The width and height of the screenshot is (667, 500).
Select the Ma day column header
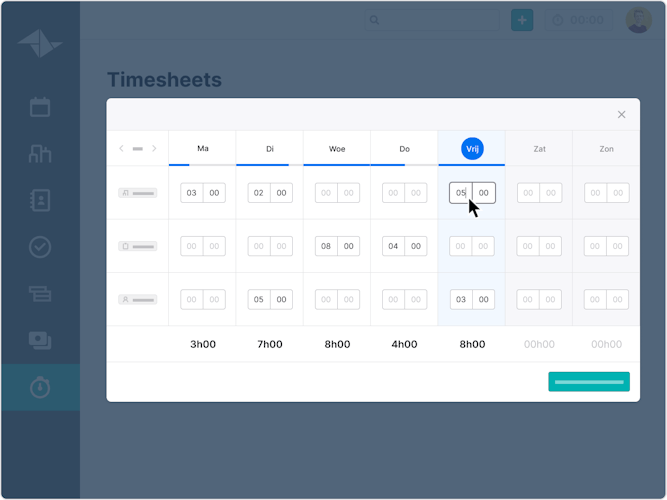tap(203, 149)
